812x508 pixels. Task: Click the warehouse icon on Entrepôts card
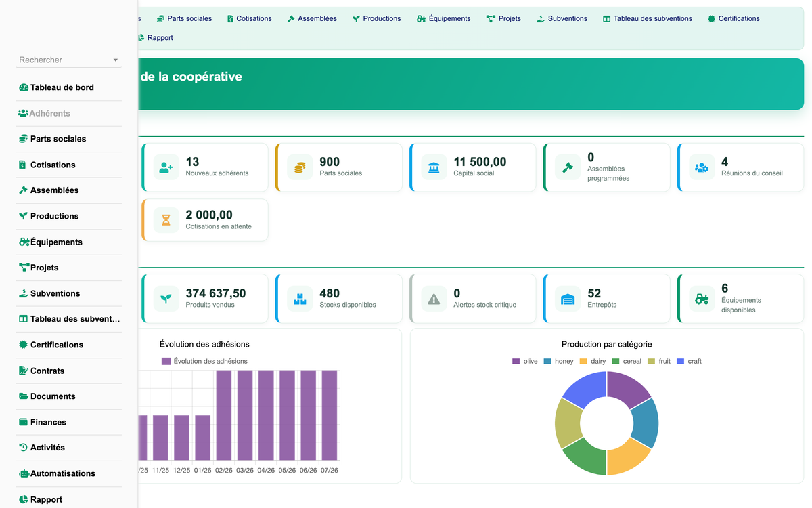click(568, 299)
